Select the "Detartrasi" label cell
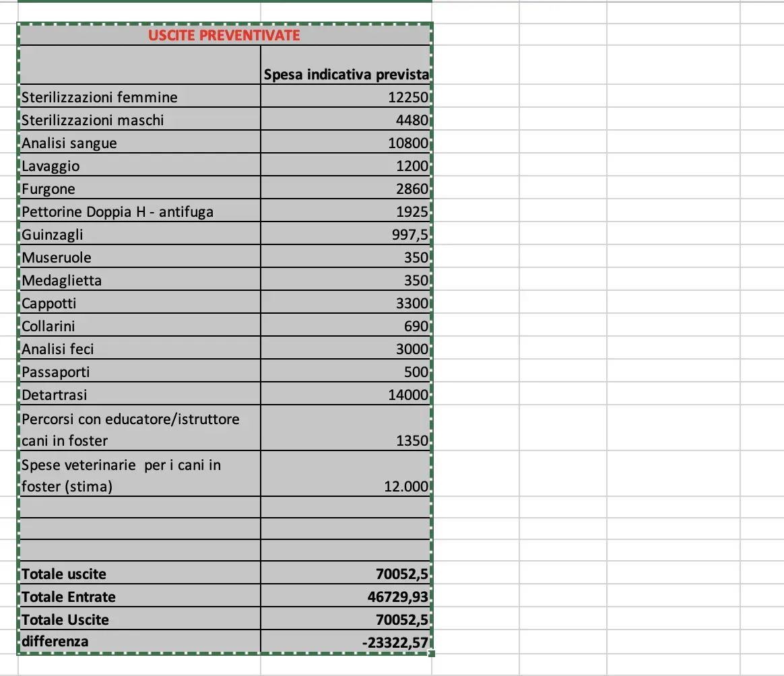The image size is (784, 676). point(139,395)
